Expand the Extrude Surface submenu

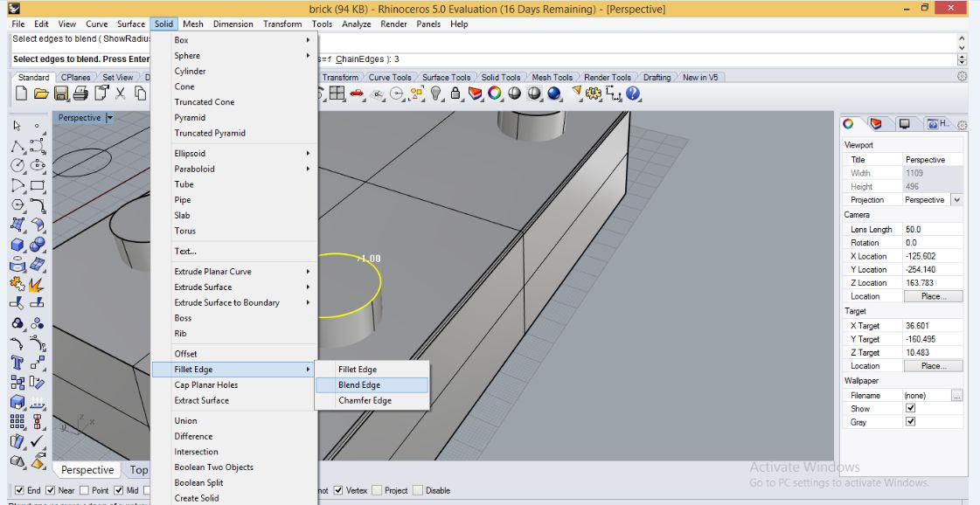tap(235, 287)
